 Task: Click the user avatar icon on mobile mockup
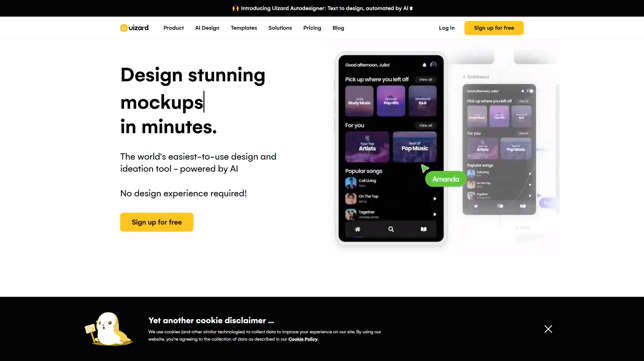click(433, 65)
